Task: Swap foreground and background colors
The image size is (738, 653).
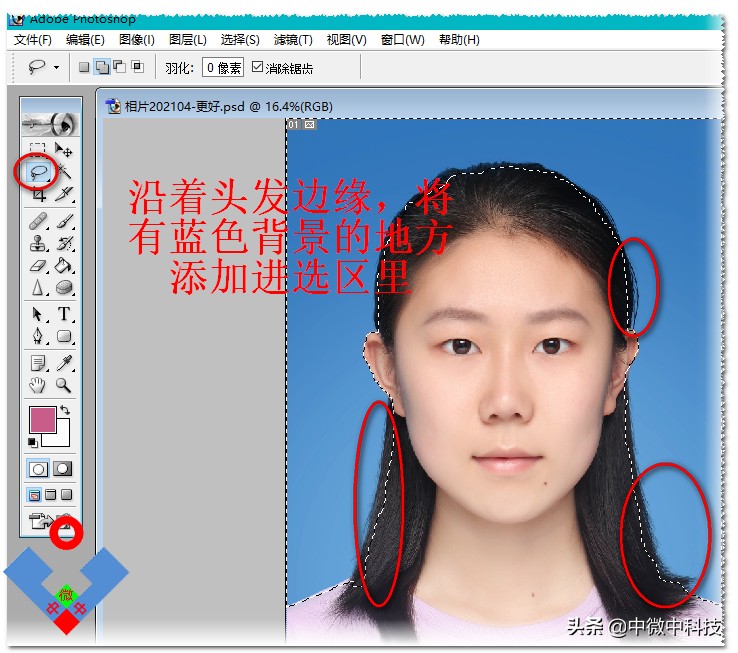Action: click(x=64, y=411)
